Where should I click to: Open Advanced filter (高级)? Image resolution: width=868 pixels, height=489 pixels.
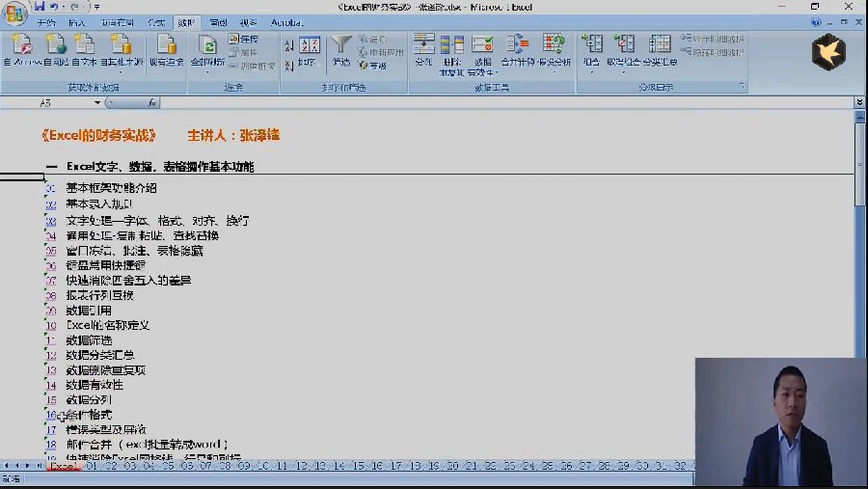(x=372, y=66)
